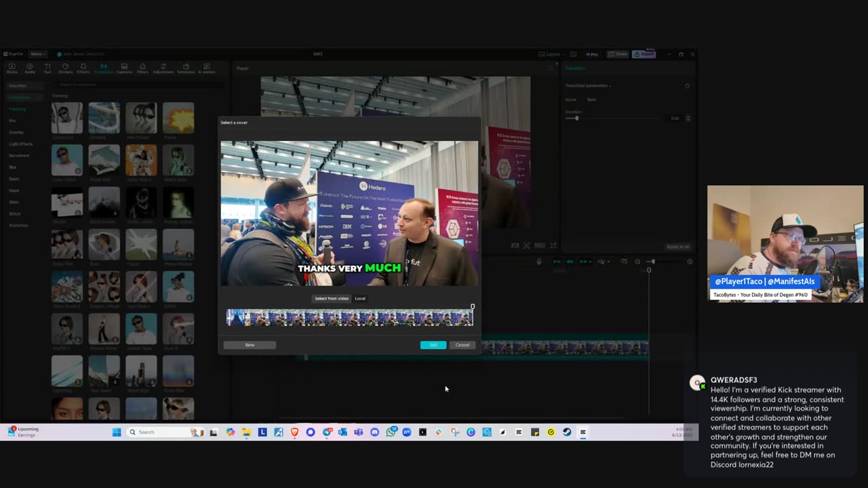Open the Layout dropdown in title bar
The width and height of the screenshot is (868, 488).
click(550, 54)
